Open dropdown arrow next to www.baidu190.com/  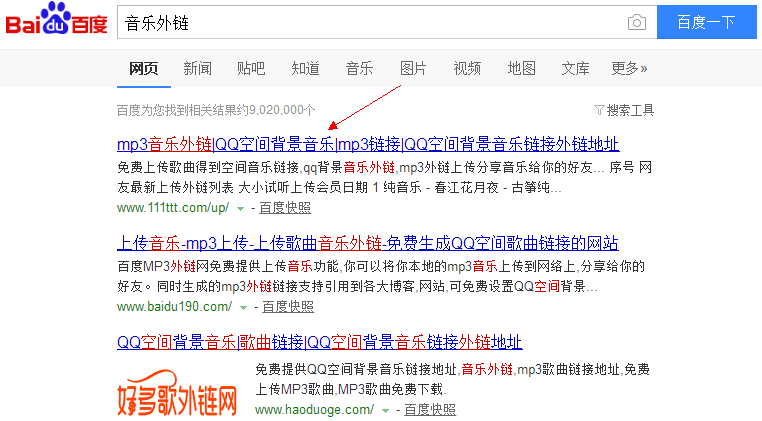pyautogui.click(x=243, y=308)
